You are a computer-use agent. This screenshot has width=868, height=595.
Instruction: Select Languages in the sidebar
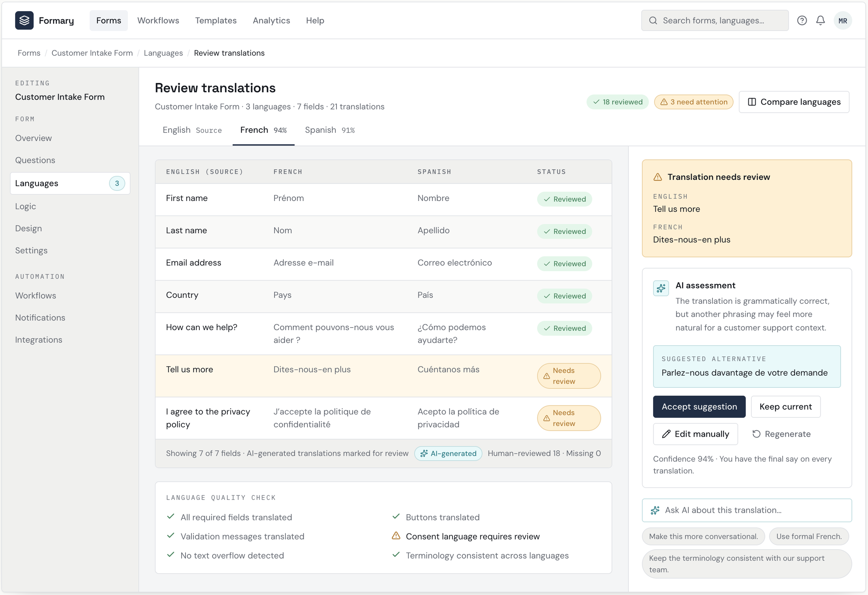70,183
